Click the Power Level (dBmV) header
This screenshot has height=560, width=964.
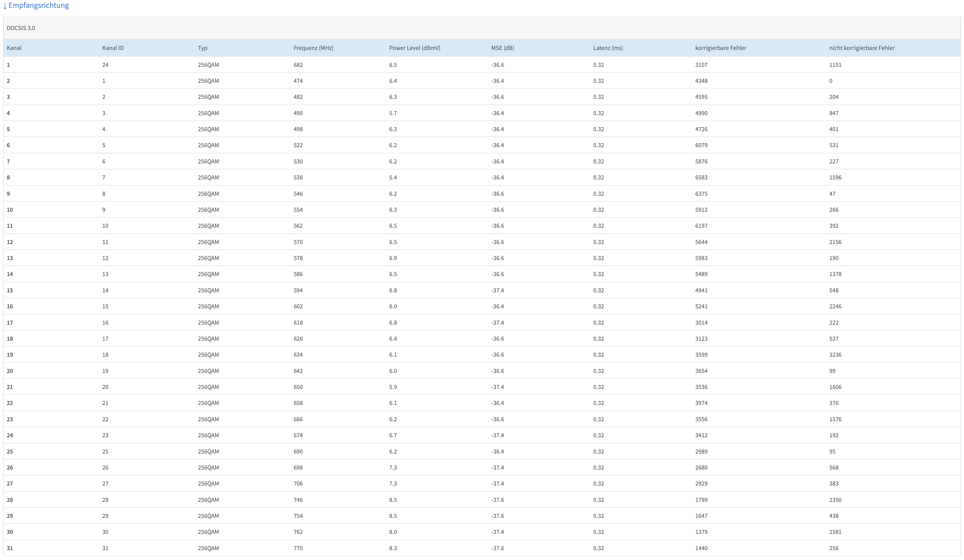(x=415, y=48)
